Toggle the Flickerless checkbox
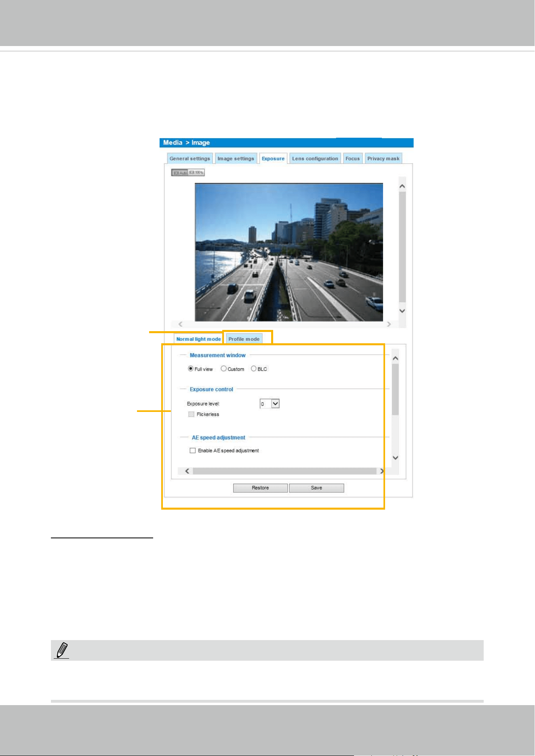The image size is (535, 756). [x=192, y=414]
